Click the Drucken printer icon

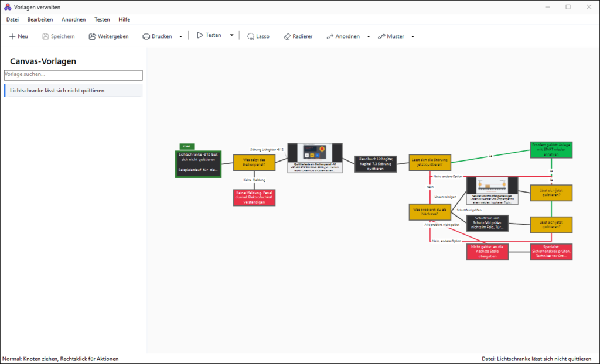coord(146,36)
